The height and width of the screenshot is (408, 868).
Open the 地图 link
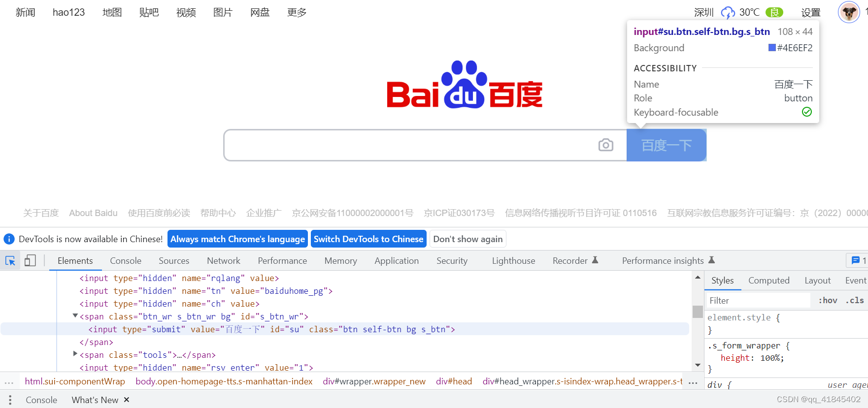coord(112,12)
